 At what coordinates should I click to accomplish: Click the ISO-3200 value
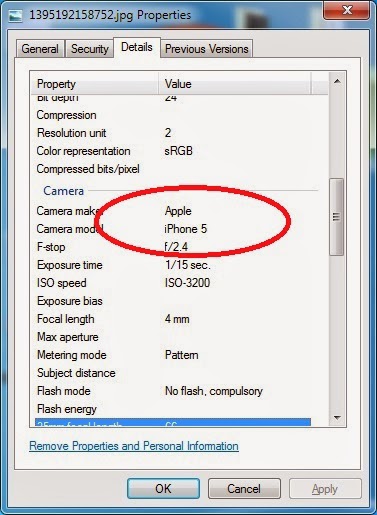pyautogui.click(x=187, y=283)
